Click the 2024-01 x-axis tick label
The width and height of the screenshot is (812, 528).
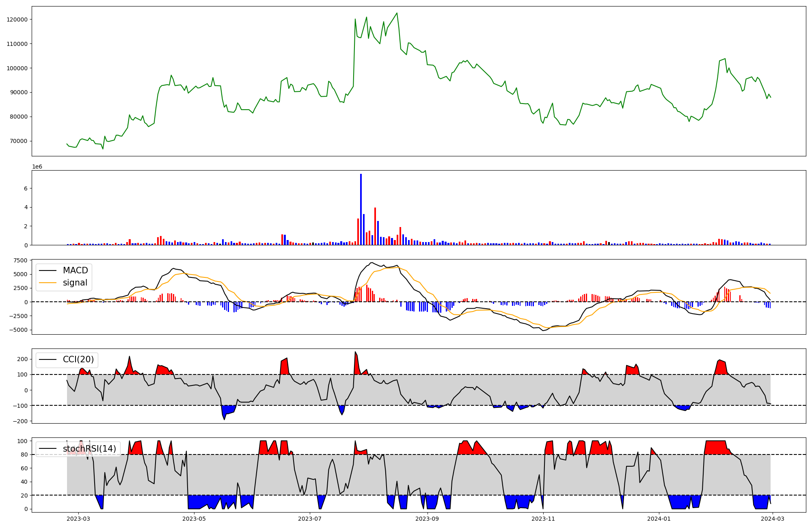pos(659,519)
